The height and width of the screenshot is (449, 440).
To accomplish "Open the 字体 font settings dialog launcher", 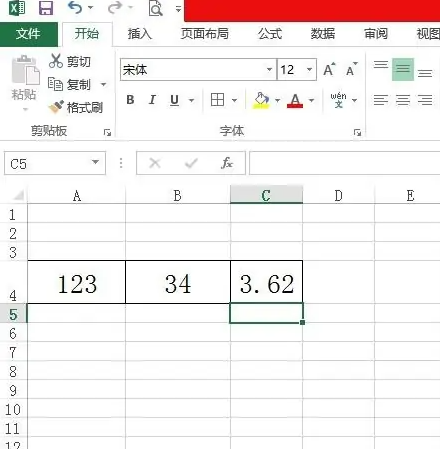I will point(357,133).
